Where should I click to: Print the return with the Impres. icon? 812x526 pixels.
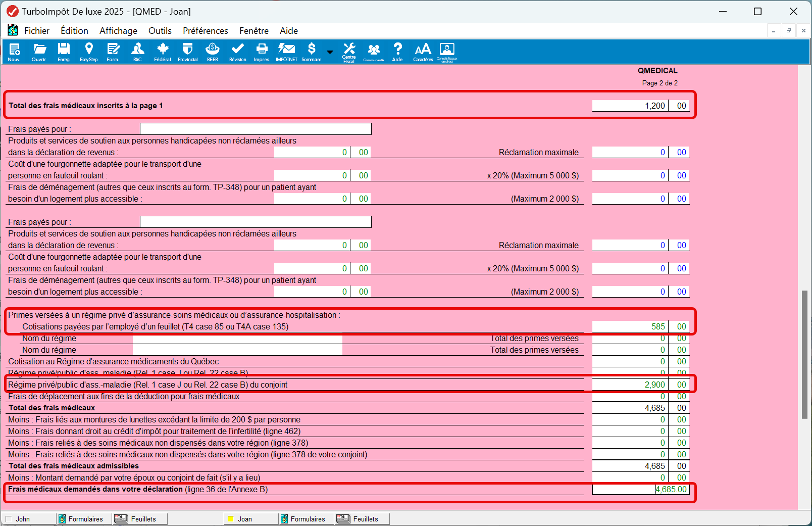(x=262, y=52)
